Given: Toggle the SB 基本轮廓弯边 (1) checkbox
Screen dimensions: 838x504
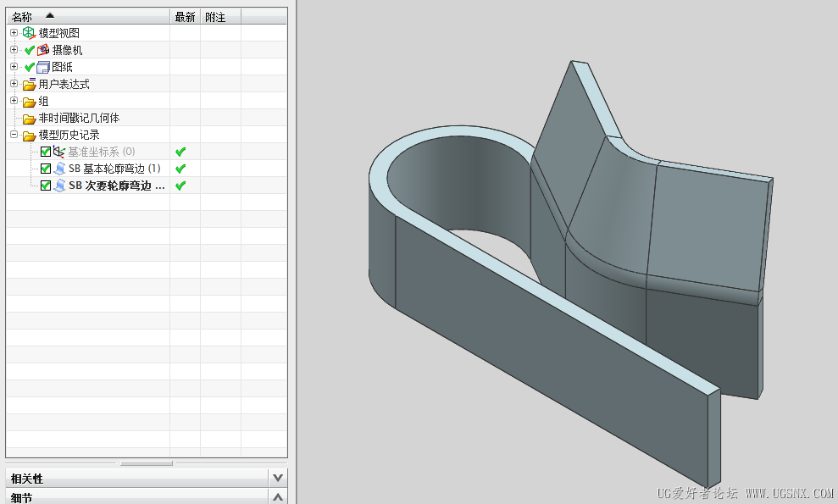Looking at the screenshot, I should point(46,169).
